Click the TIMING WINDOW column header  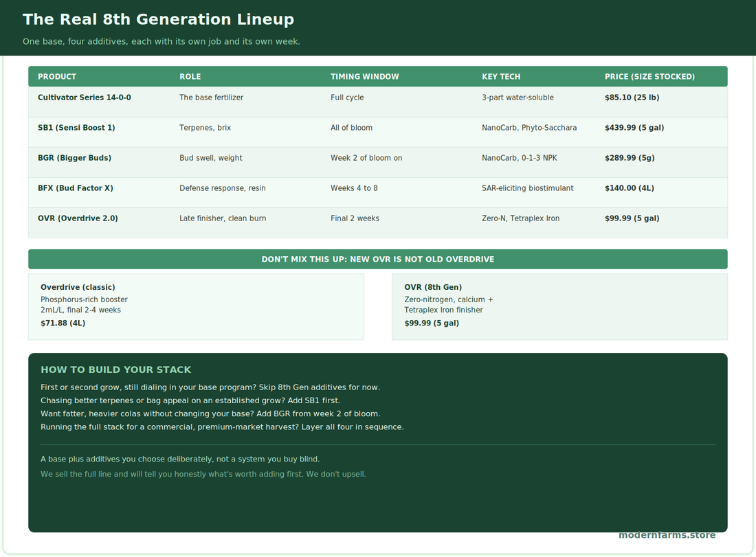(x=364, y=77)
